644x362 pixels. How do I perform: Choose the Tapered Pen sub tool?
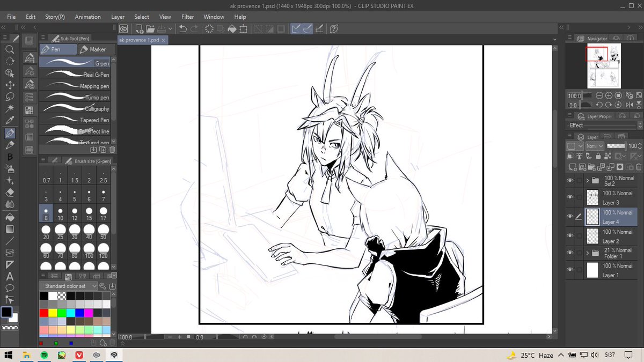75,120
